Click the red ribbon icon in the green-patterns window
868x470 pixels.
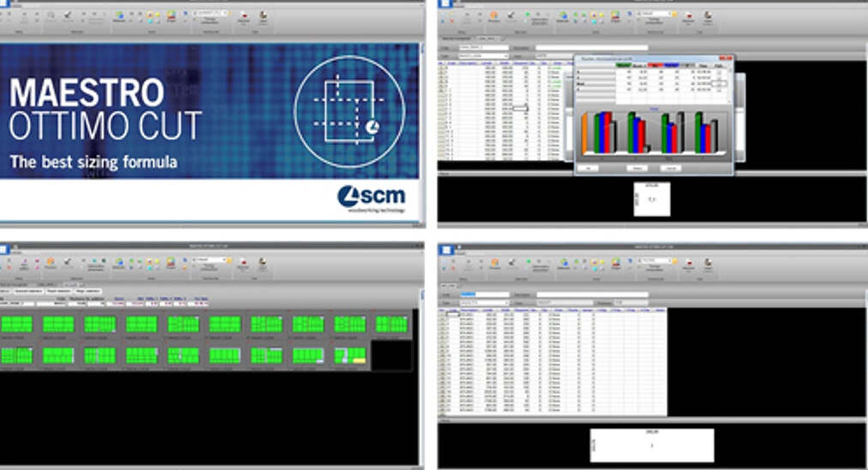[243, 263]
